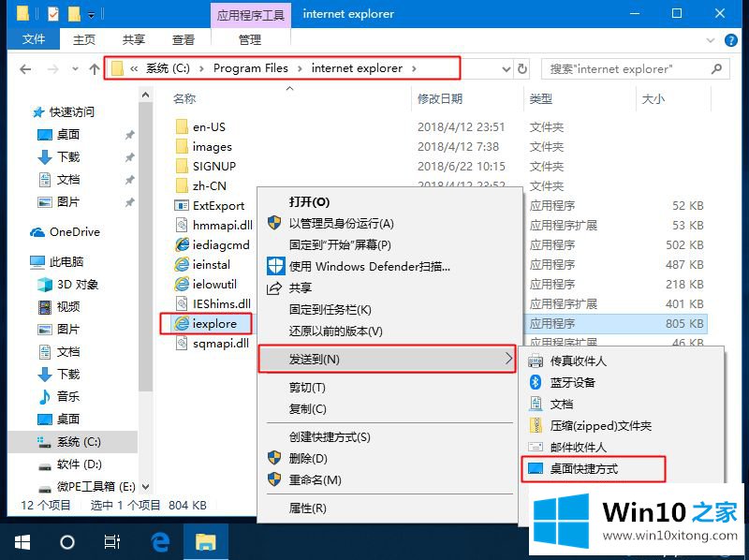Open the en-US folder icon

click(x=182, y=126)
